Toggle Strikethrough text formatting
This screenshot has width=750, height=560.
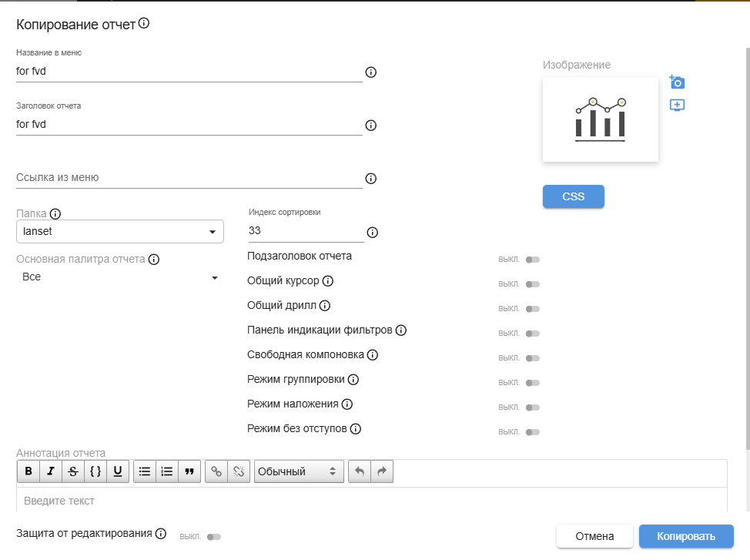click(x=73, y=471)
